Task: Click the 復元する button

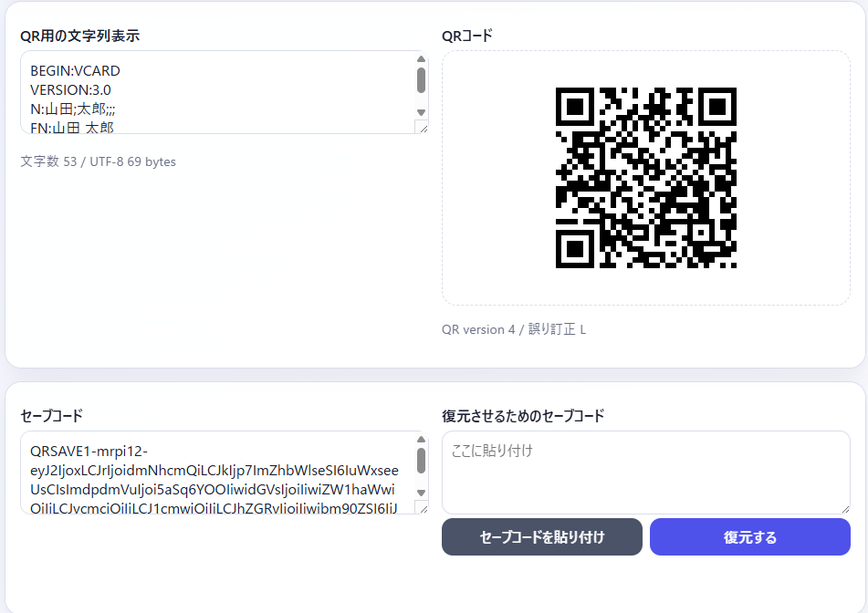Action: pyautogui.click(x=749, y=536)
